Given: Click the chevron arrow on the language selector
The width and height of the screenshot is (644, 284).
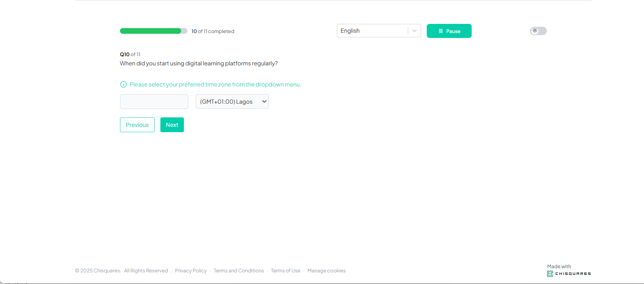Looking at the screenshot, I should 414,31.
